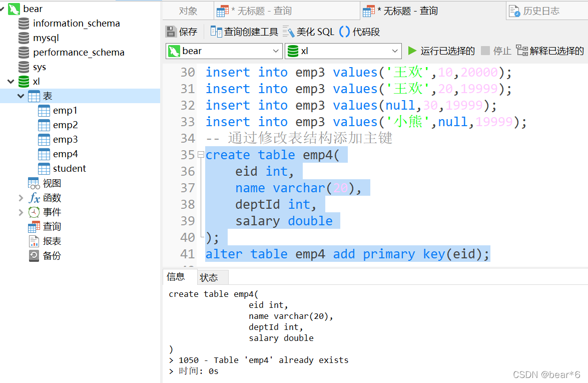Image resolution: width=588 pixels, height=383 pixels.
Task: Click the emp4 table icon
Action: coord(44,154)
